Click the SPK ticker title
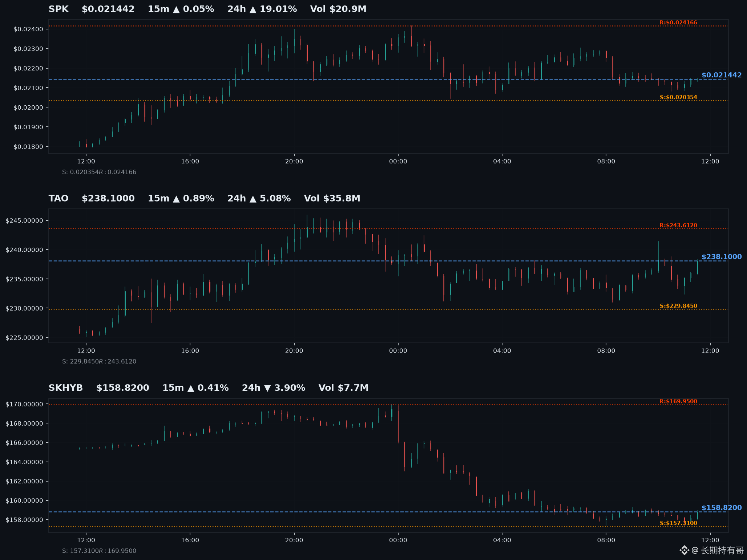 click(58, 9)
